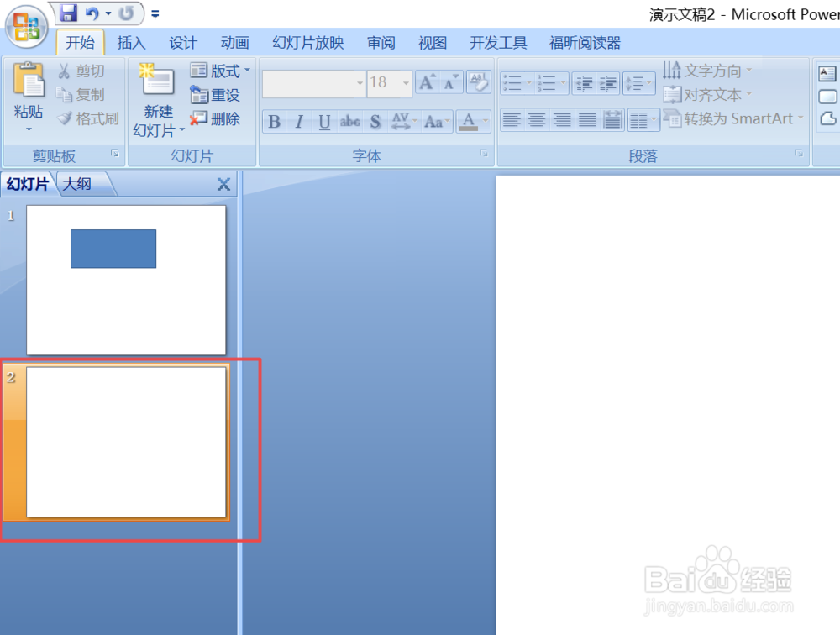The image size is (840, 635).
Task: Toggle strikethrough abc formatting
Action: pos(349,122)
